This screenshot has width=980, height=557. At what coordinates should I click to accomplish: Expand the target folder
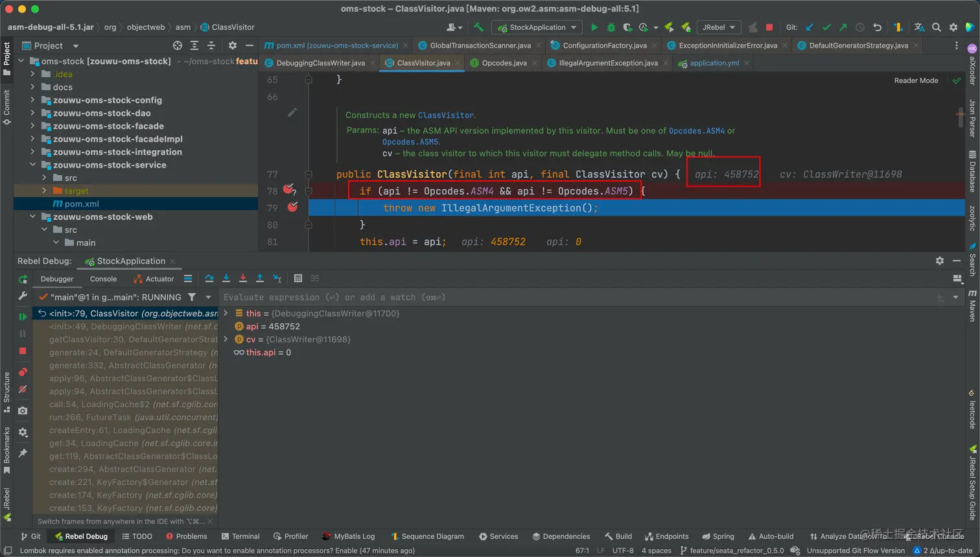pyautogui.click(x=44, y=191)
